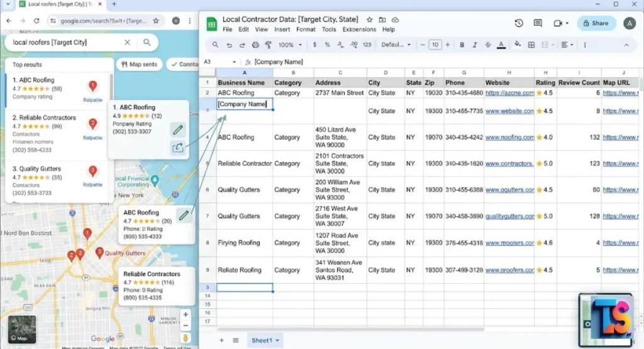Open Format menu
The image size is (644, 349).
click(x=306, y=30)
